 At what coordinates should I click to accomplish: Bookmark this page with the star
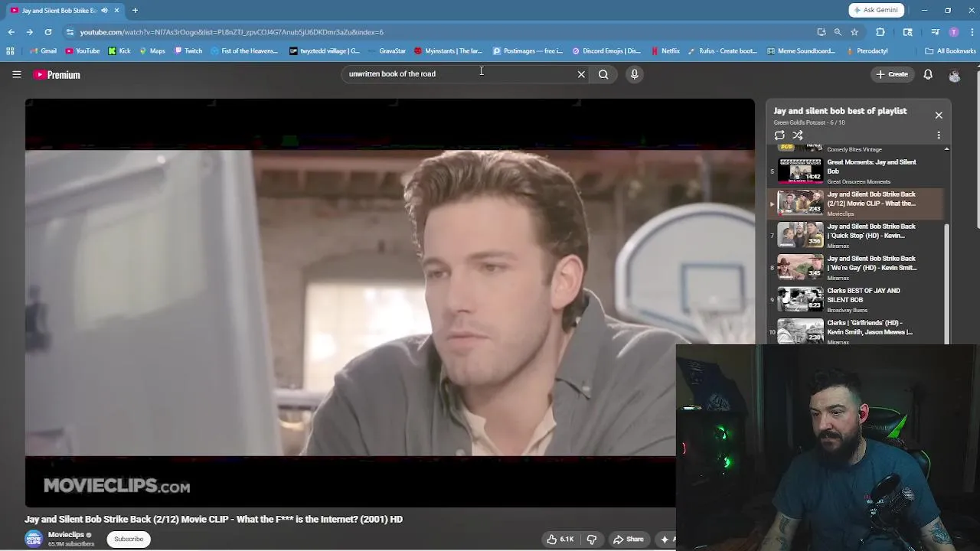click(854, 32)
